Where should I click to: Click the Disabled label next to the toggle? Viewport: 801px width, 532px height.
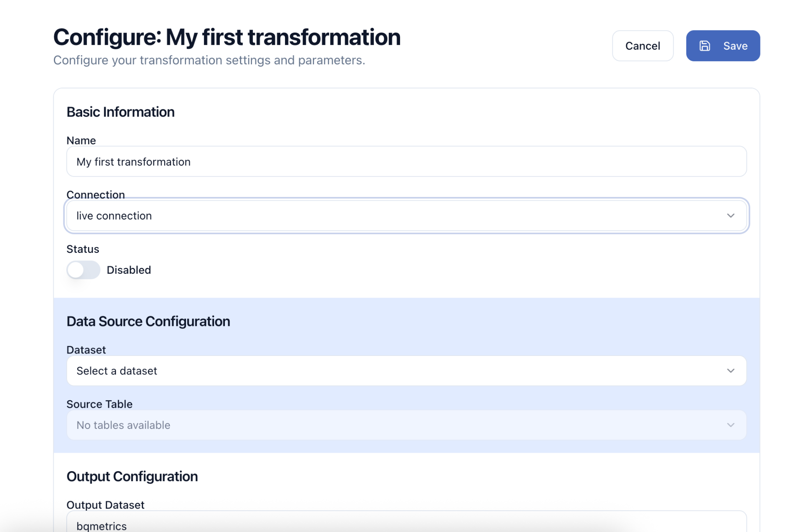[x=128, y=270]
